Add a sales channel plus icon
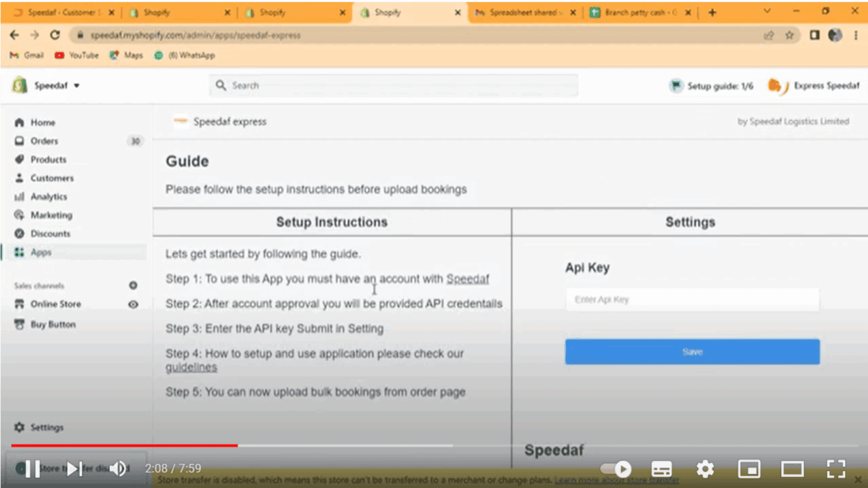Screen dimensions: 868x488 (x=133, y=285)
